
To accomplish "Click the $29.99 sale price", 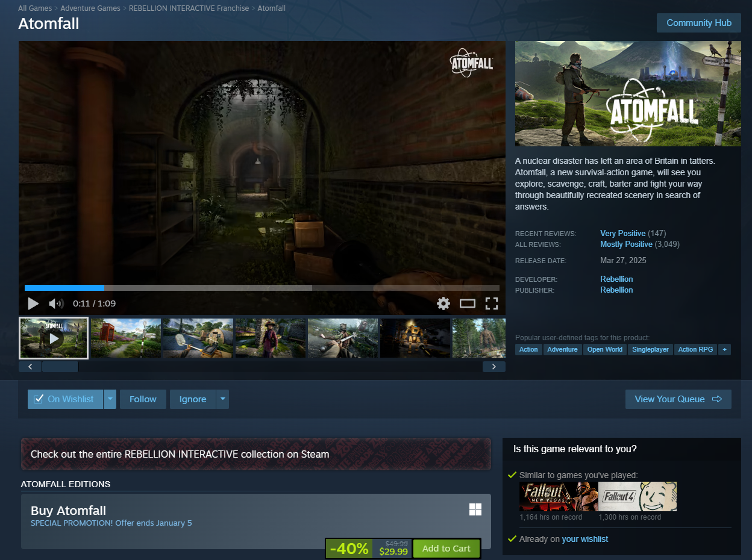I will click(393, 552).
